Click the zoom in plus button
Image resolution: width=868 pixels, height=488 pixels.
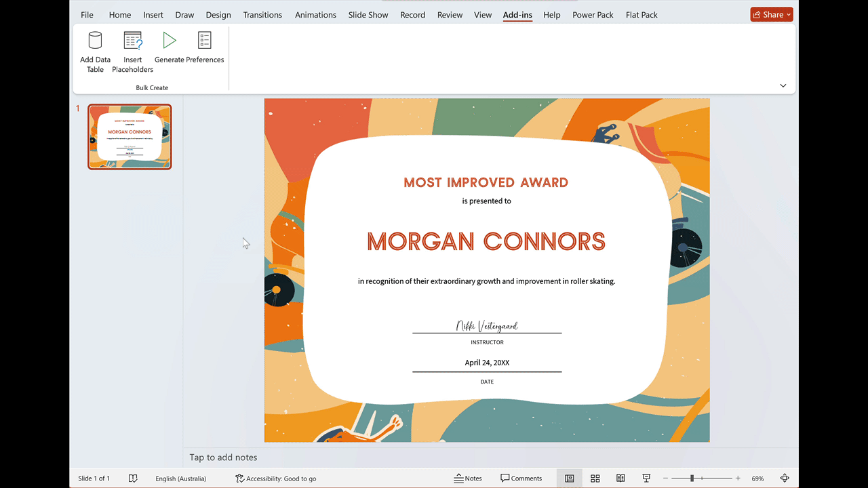[738, 479]
